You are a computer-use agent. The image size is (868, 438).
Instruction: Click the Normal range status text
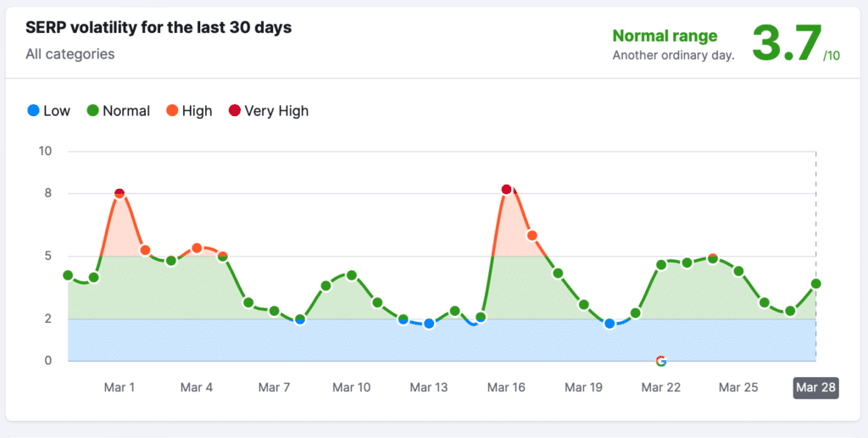pos(665,36)
